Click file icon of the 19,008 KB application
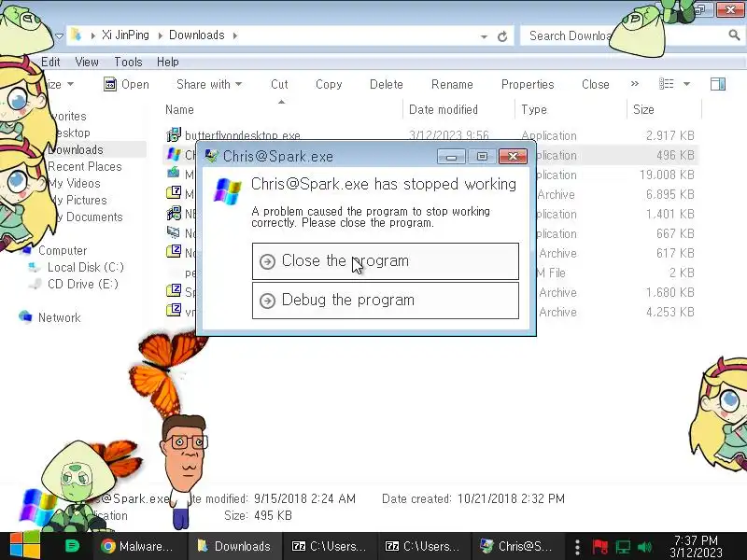 174,174
